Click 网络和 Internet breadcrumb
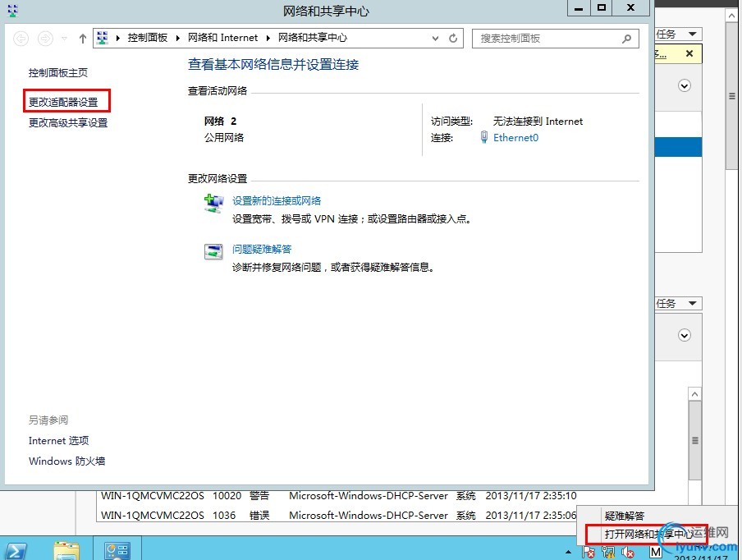 tap(222, 38)
